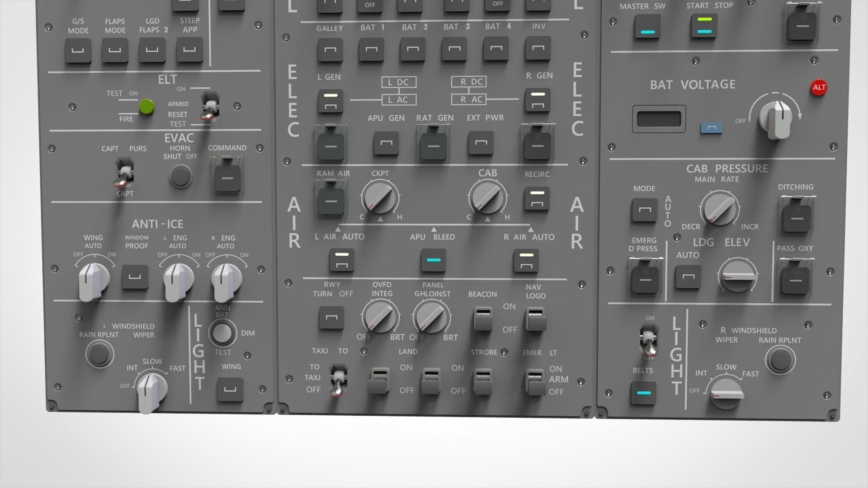The width and height of the screenshot is (868, 488).
Task: Flip the STROBE light switch
Action: click(482, 382)
